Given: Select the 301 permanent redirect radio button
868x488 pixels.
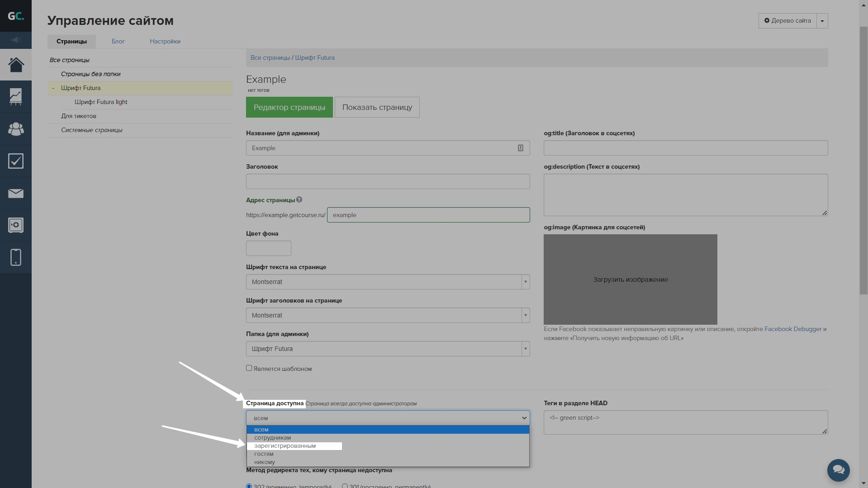Looking at the screenshot, I should point(345,486).
